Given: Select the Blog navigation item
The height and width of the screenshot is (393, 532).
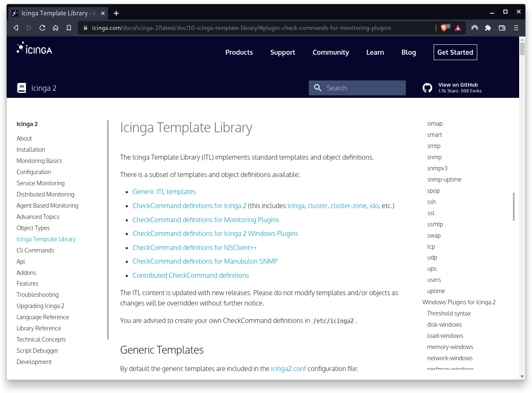Looking at the screenshot, I should point(408,52).
